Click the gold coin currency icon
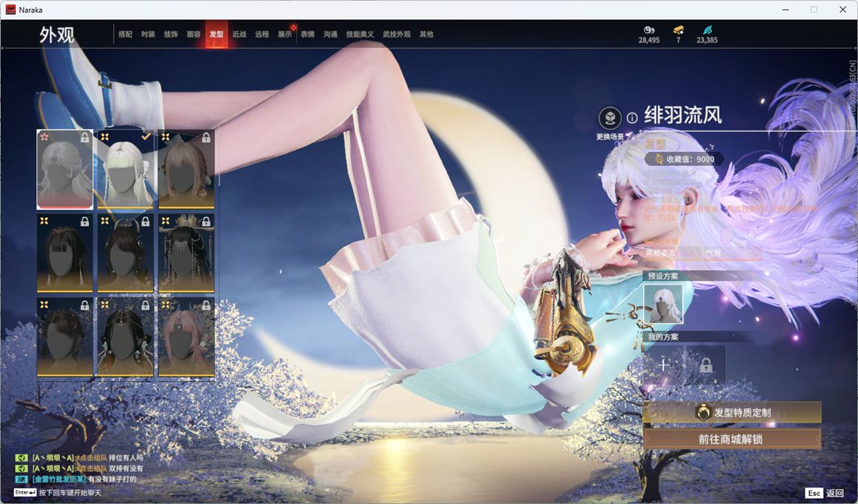Viewport: 858px width, 504px height. [649, 30]
